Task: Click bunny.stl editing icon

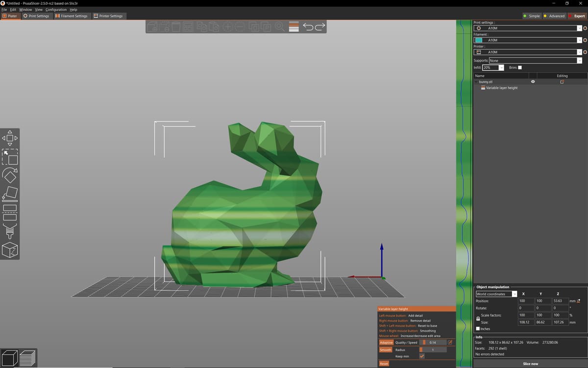Action: (x=562, y=82)
